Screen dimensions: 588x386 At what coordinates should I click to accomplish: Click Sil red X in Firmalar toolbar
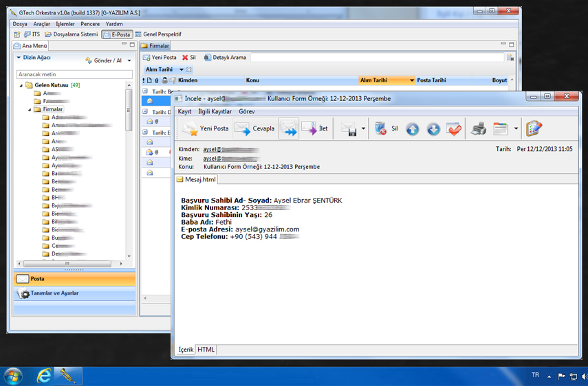coord(189,58)
